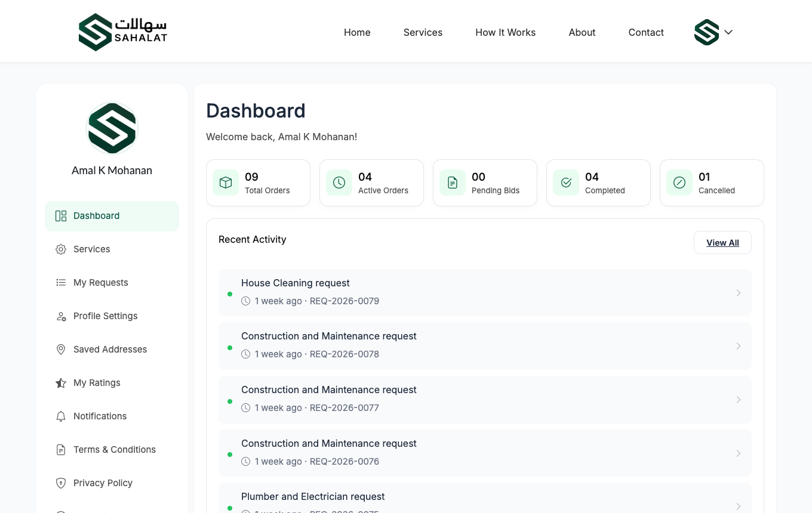Expand request REQ-2026-0078 arrow
The image size is (812, 513).
click(x=739, y=346)
